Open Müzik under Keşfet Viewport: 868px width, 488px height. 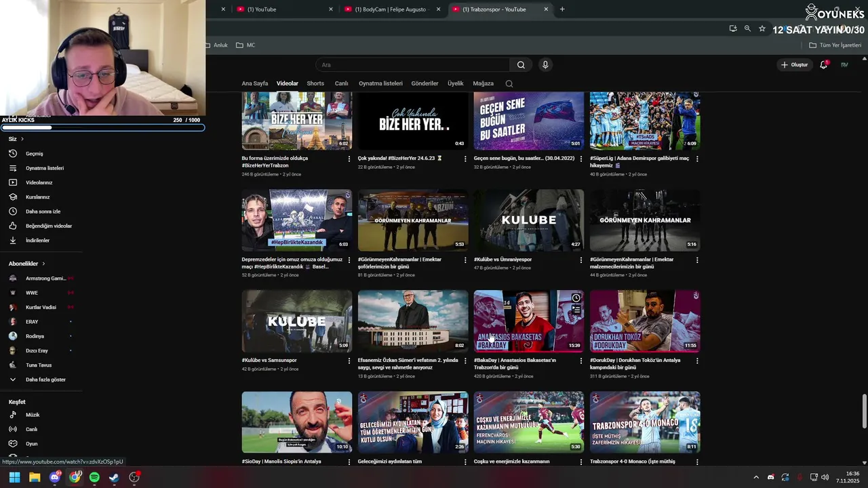[33, 415]
